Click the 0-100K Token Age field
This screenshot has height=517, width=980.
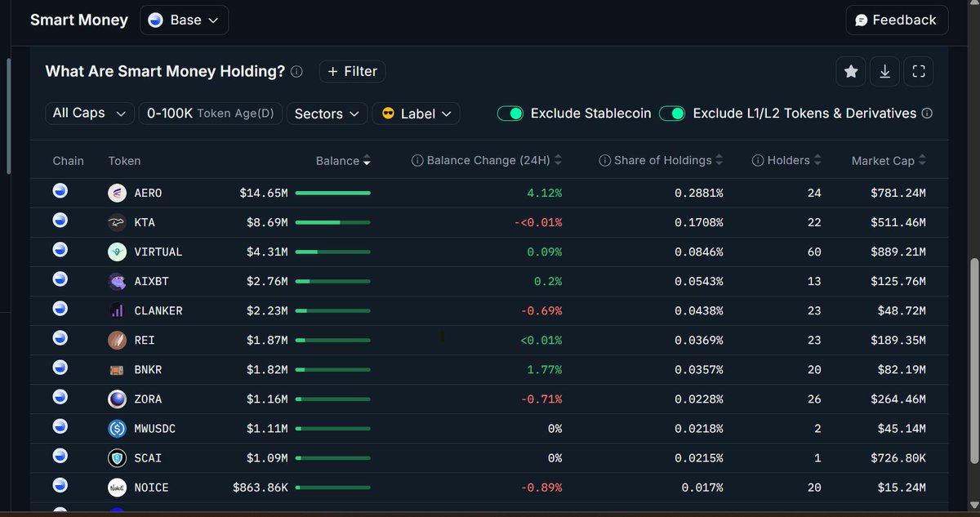pos(210,113)
